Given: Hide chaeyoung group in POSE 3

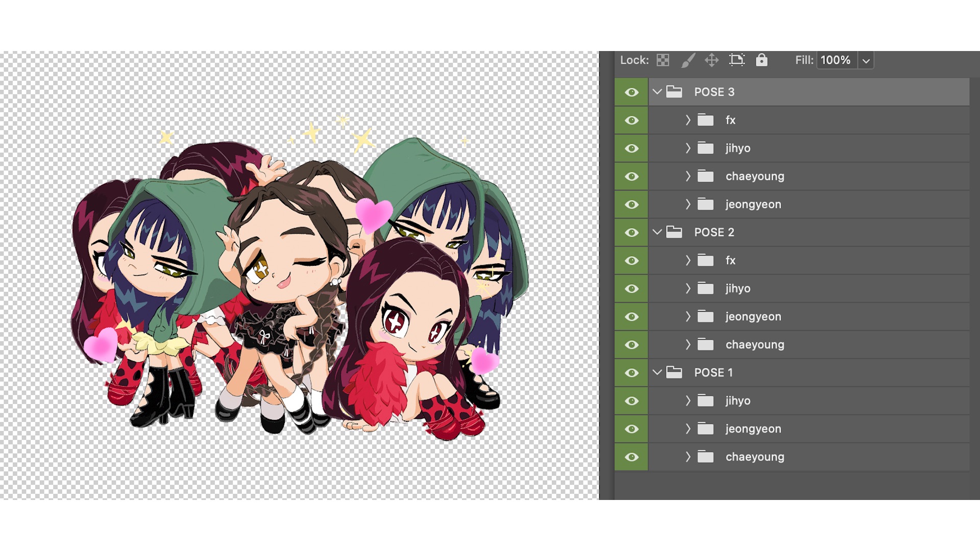Looking at the screenshot, I should point(631,176).
